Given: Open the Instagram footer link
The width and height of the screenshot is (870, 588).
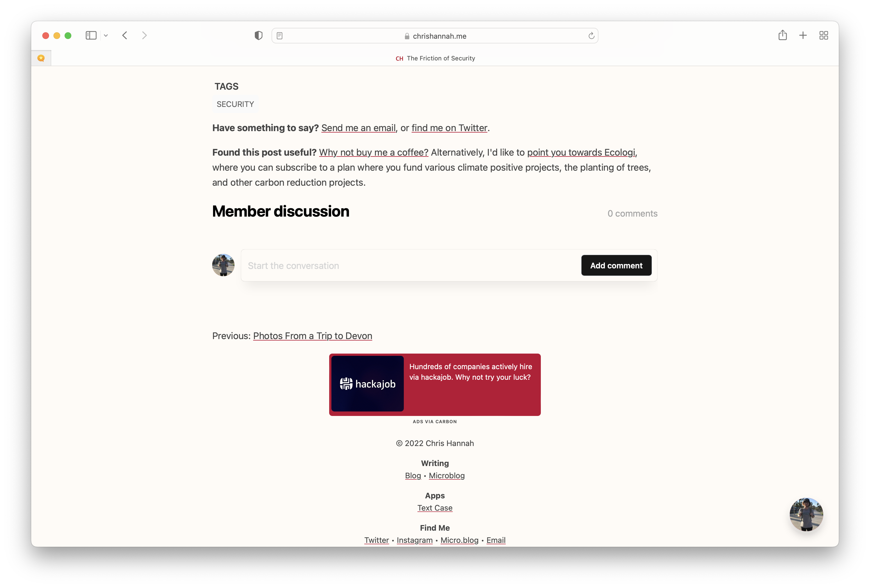Looking at the screenshot, I should [x=414, y=540].
